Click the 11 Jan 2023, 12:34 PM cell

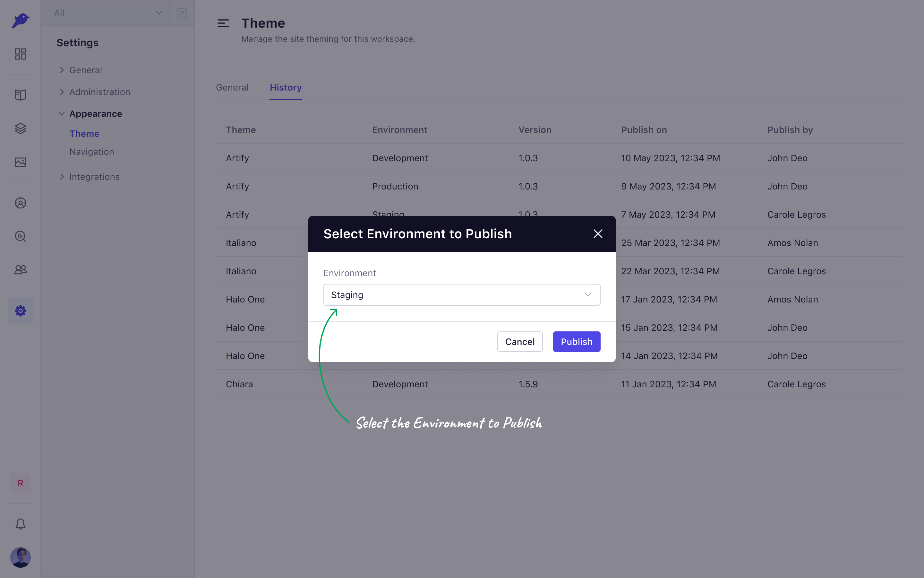click(669, 384)
